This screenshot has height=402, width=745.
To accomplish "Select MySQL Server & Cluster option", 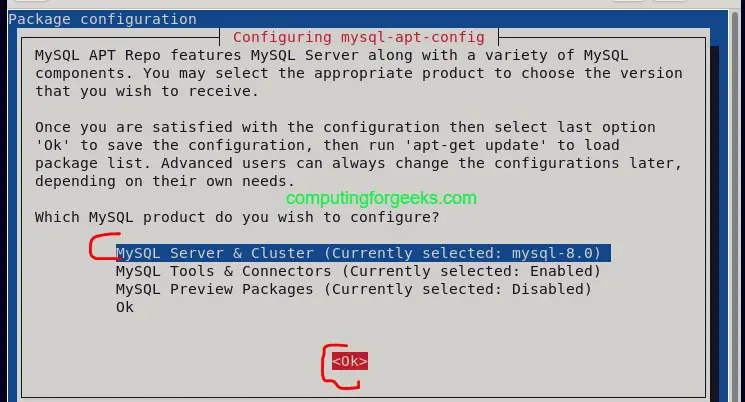I will coord(363,253).
